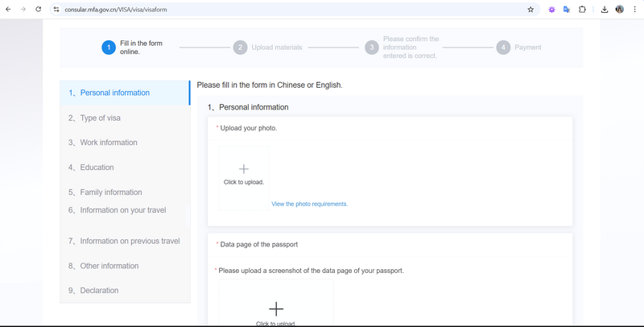The height and width of the screenshot is (327, 644).
Task: Click 'Upload your photo.' label
Action: [x=249, y=128]
